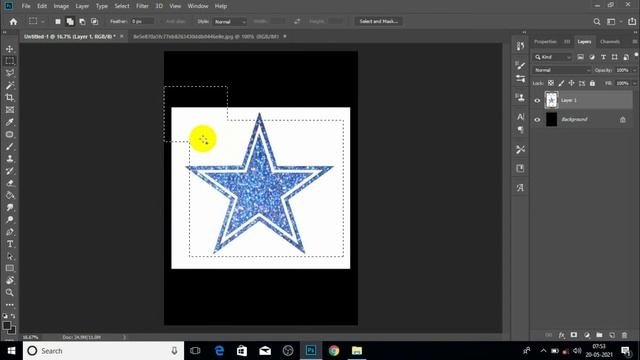Toggle pixel layer filter icon
The height and width of the screenshot is (360, 640).
coord(580,57)
